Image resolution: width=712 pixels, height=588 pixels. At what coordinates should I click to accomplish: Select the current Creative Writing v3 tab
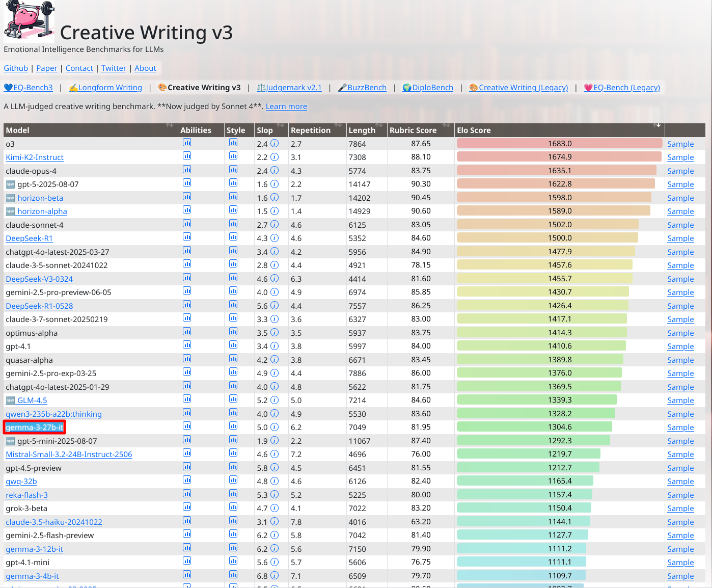tap(199, 88)
